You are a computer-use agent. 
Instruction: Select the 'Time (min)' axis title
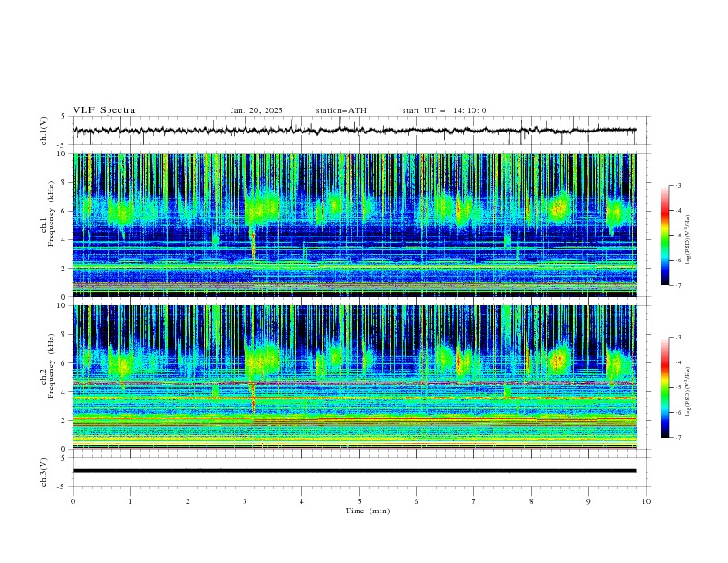click(368, 511)
